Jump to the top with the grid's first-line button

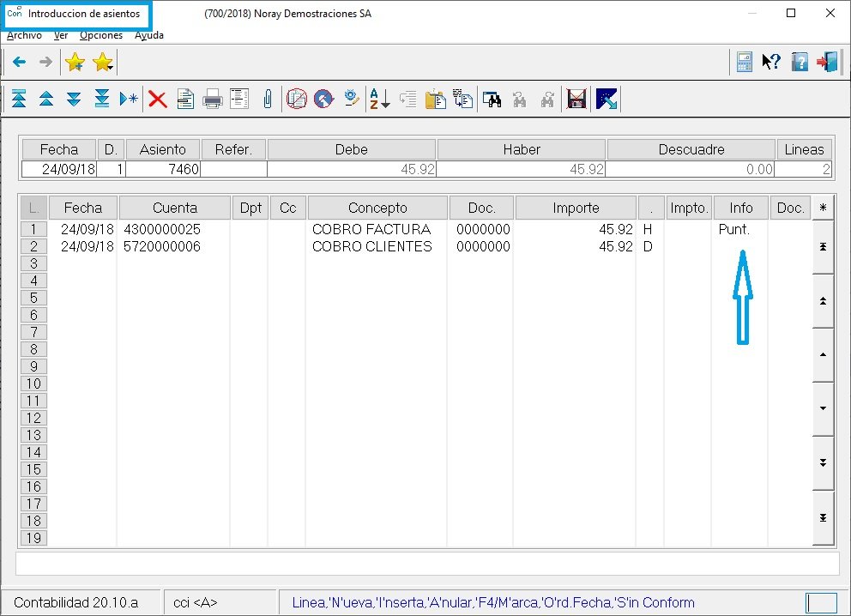pyautogui.click(x=824, y=246)
